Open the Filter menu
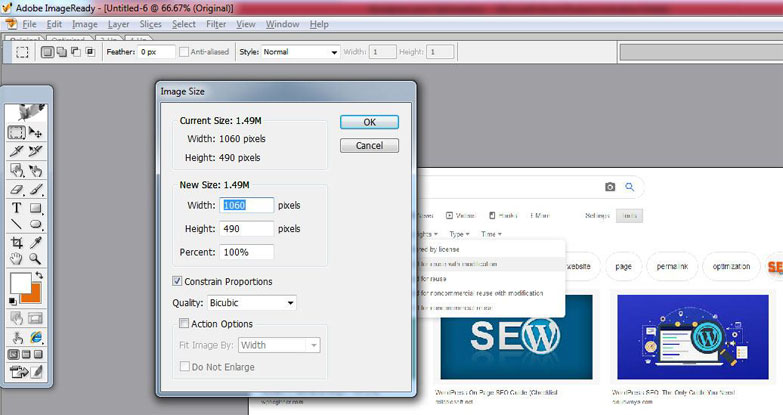This screenshot has width=783, height=415. pyautogui.click(x=215, y=23)
